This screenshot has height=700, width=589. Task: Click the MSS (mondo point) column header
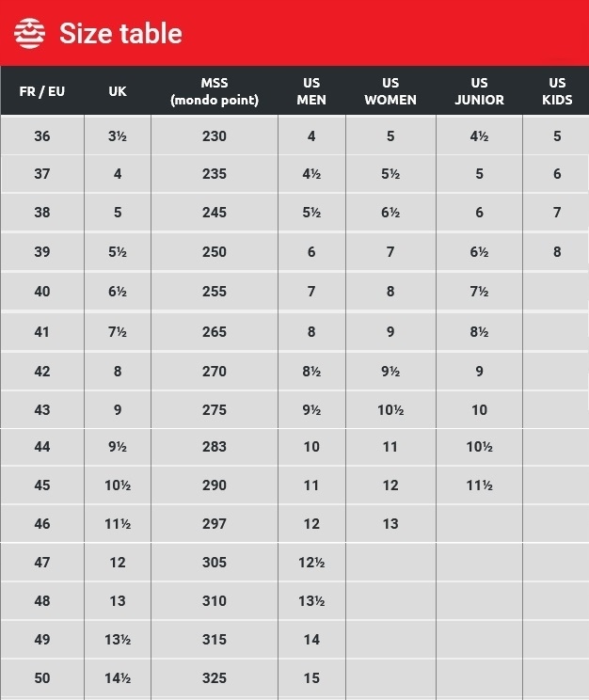click(215, 91)
